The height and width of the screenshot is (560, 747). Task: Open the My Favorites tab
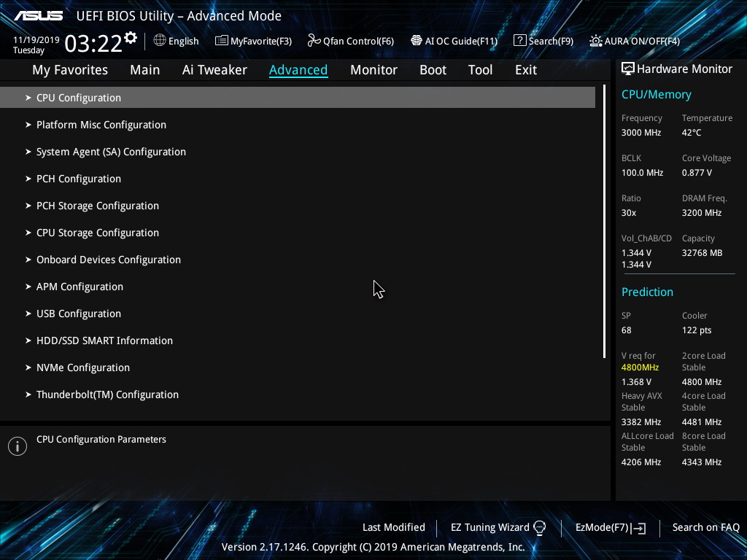click(70, 70)
